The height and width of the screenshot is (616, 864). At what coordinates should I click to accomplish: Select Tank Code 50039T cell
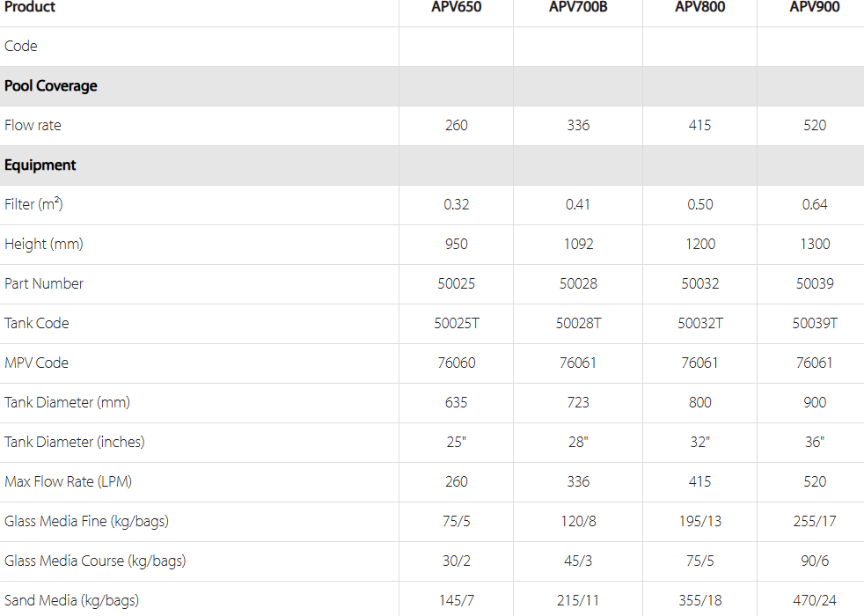815,324
